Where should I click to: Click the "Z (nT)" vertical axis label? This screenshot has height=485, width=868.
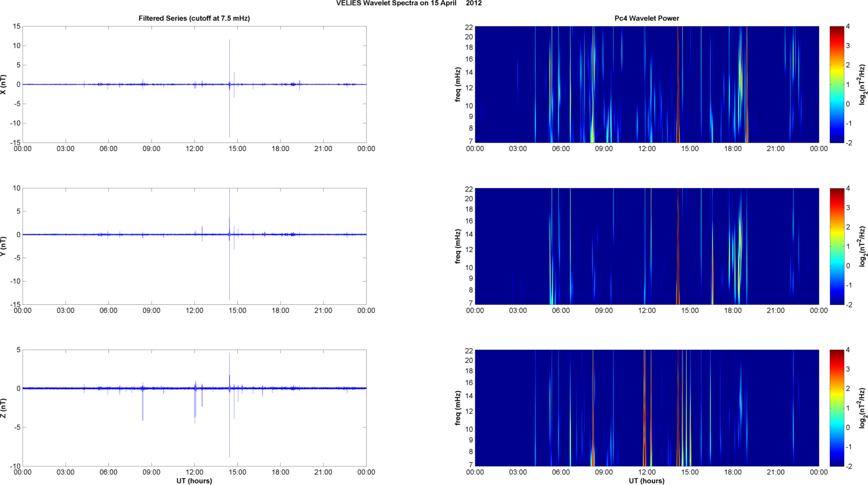pos(3,408)
